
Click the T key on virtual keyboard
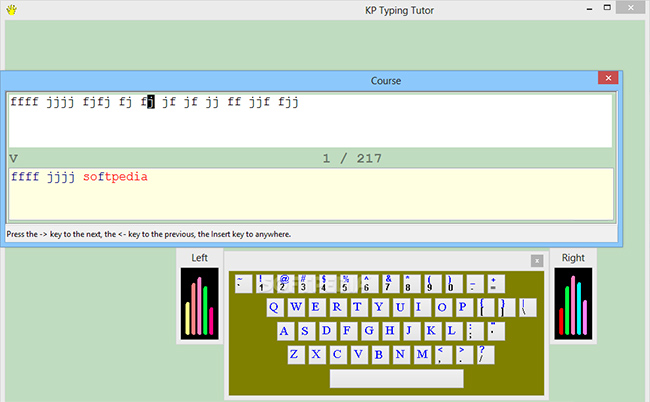click(x=358, y=308)
